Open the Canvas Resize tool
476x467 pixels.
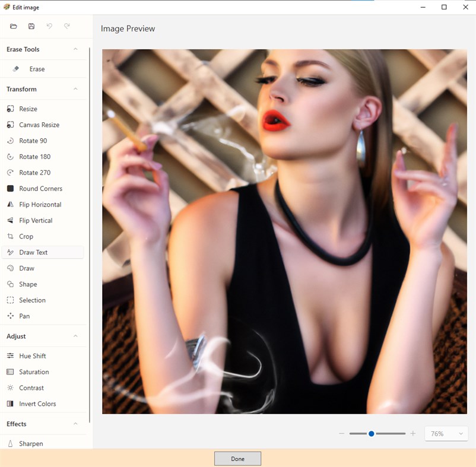point(39,125)
